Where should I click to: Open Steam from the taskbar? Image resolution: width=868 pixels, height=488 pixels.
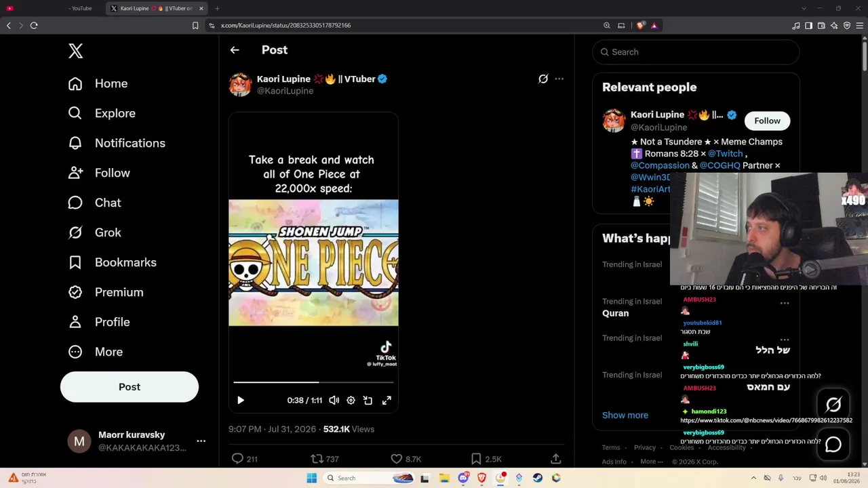pyautogui.click(x=537, y=478)
